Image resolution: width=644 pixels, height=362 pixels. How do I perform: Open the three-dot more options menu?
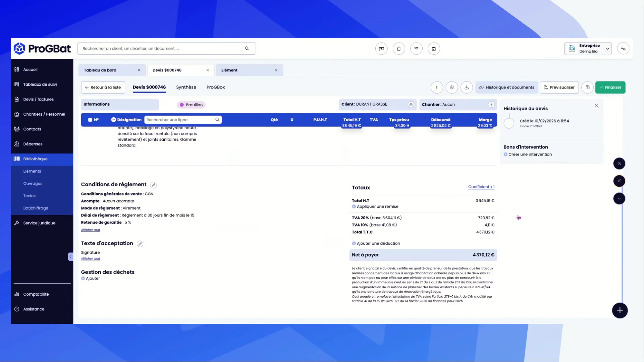point(436,87)
